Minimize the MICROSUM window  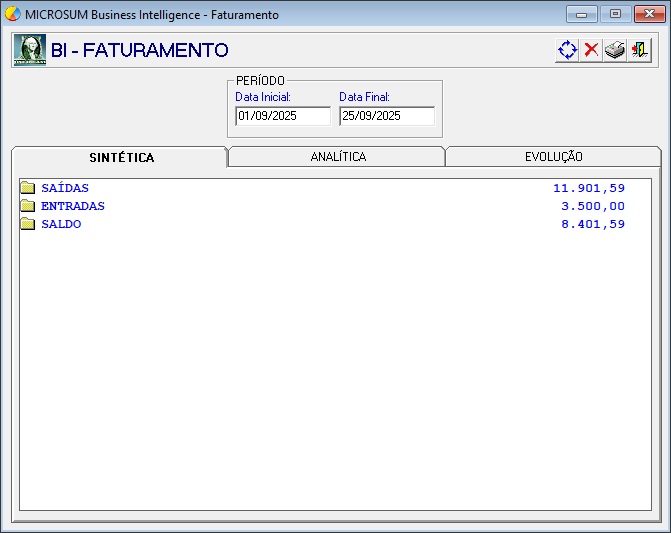coord(582,14)
